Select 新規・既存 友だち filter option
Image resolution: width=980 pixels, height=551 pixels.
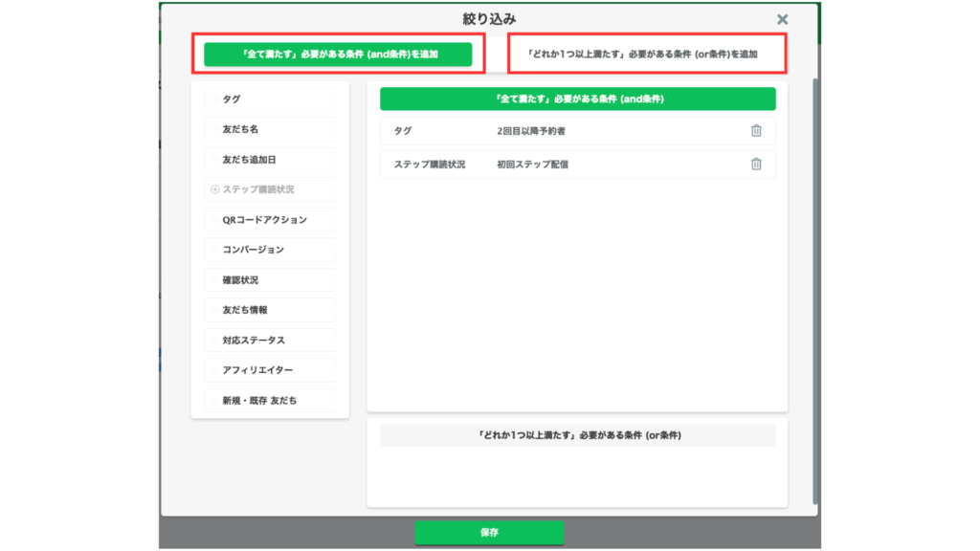[270, 401]
